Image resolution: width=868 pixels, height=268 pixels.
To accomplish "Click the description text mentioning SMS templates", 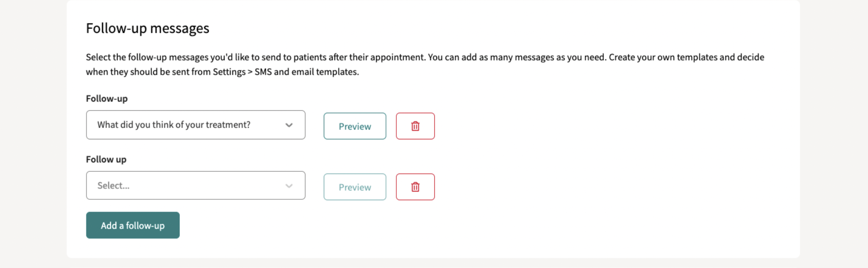I will [x=425, y=64].
